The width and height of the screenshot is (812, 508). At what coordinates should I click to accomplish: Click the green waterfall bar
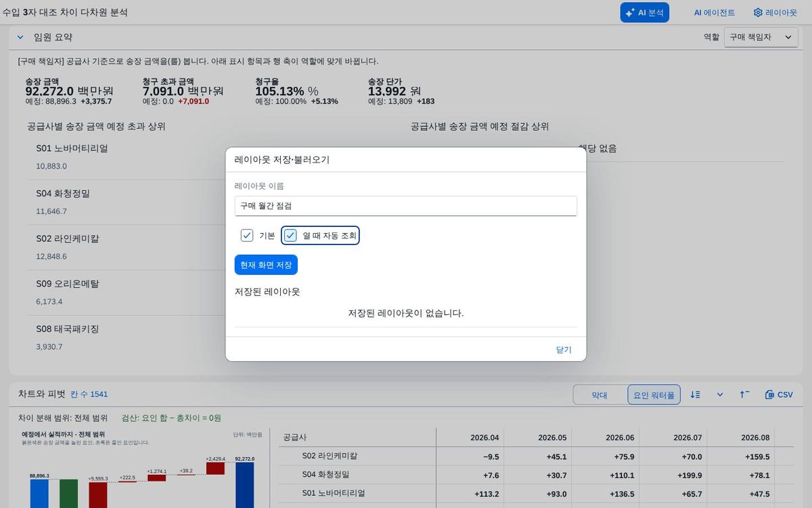[69, 494]
